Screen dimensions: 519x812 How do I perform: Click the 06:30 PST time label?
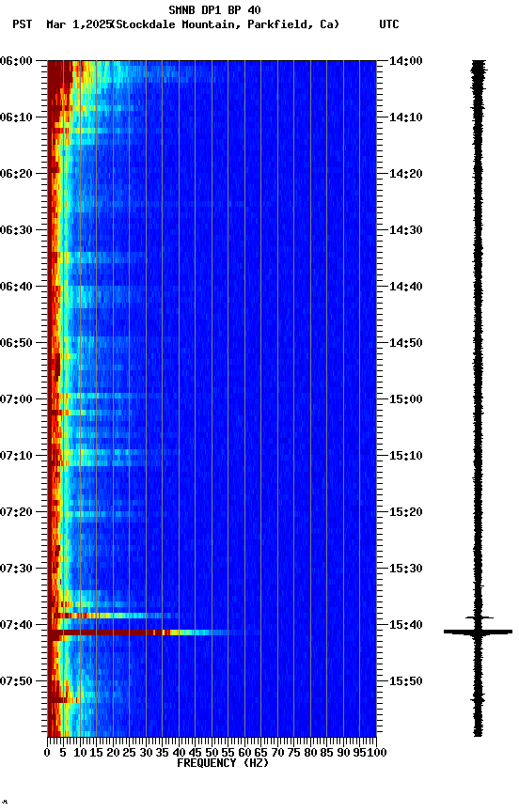(16, 230)
